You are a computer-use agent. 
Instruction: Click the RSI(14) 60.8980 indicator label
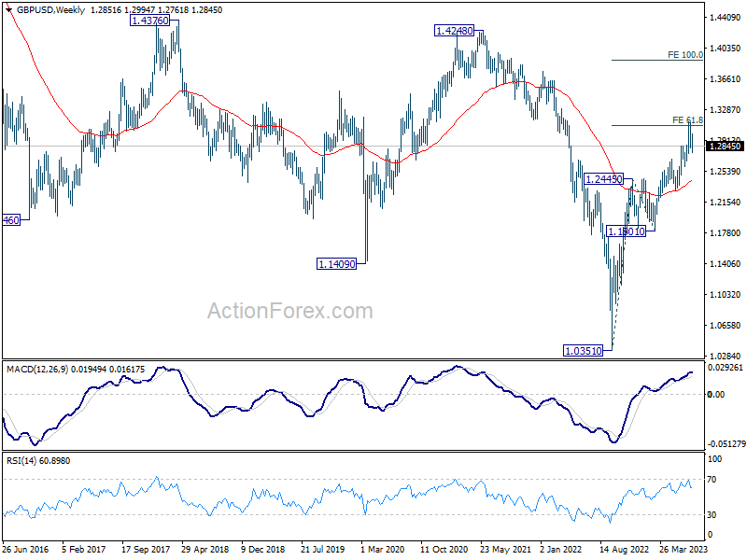tap(38, 461)
